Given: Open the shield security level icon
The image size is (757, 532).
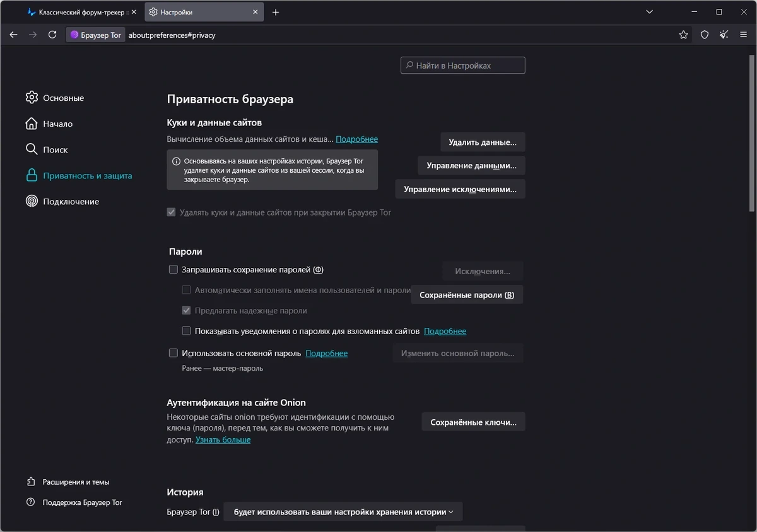Looking at the screenshot, I should (x=705, y=35).
